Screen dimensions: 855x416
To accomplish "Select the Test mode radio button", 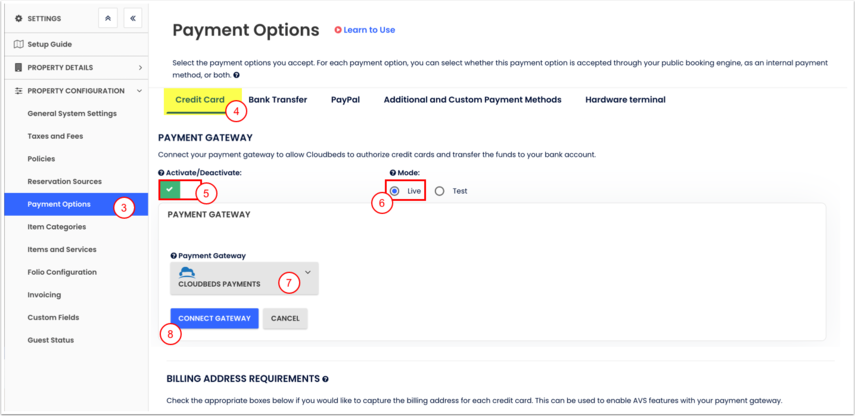I will tap(439, 191).
